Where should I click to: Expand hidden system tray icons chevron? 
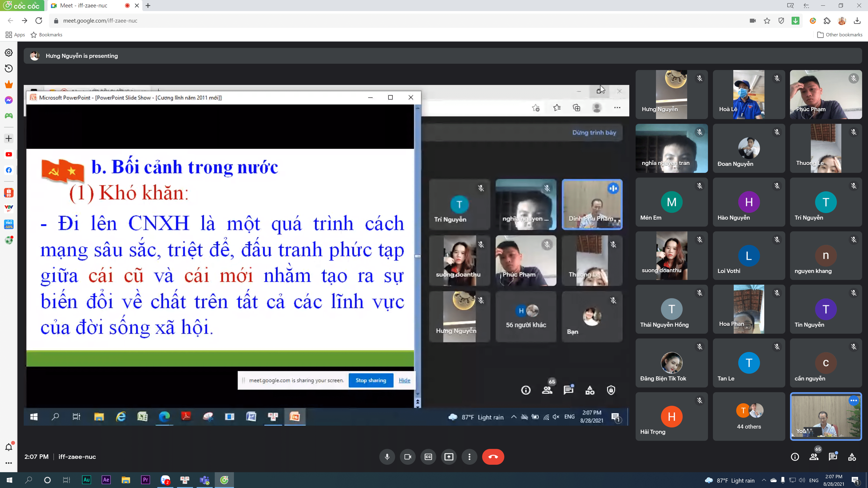(764, 480)
